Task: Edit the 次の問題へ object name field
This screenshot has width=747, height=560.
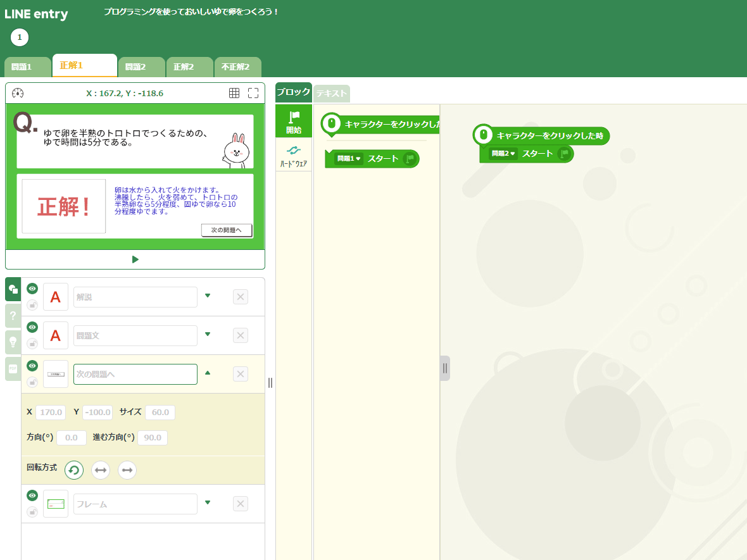Action: 135,375
